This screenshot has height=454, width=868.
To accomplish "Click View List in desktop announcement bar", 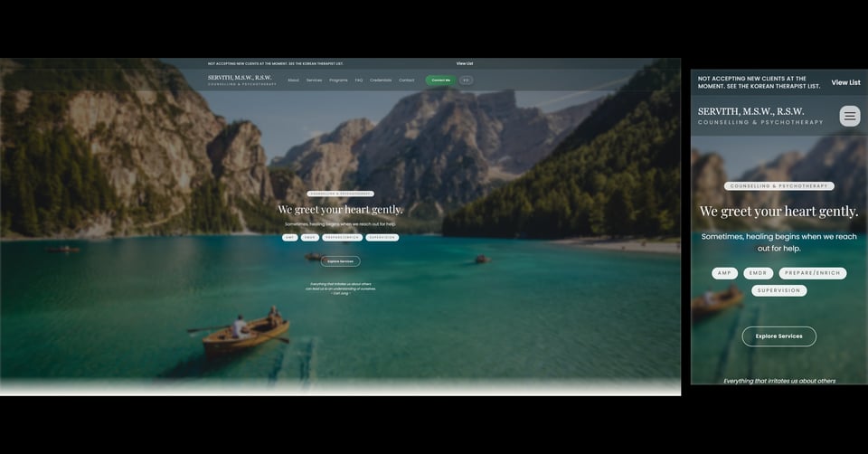I will click(x=465, y=63).
